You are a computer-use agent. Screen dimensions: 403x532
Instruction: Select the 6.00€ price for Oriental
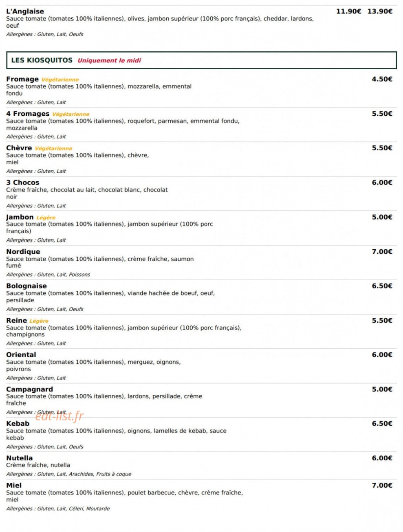pos(382,355)
